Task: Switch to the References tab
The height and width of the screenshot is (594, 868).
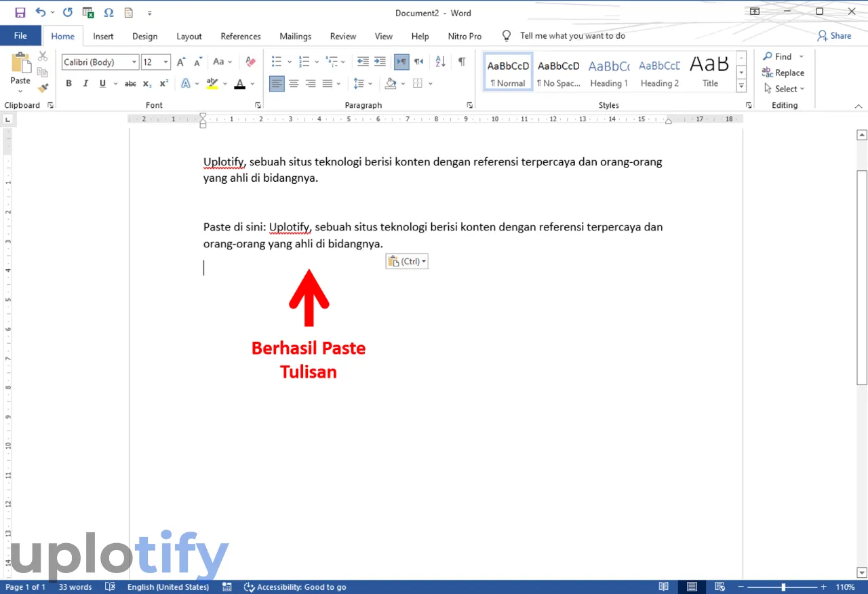Action: point(241,36)
